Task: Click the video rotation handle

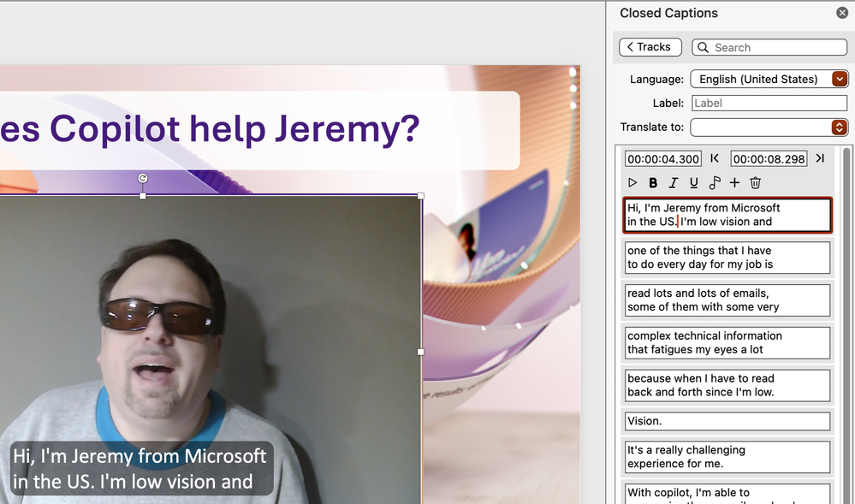Action: click(x=143, y=178)
